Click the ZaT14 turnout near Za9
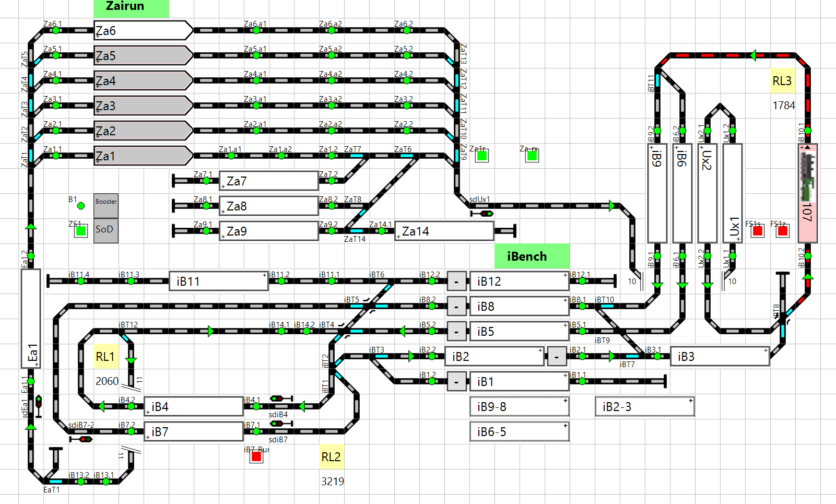Image resolution: width=836 pixels, height=504 pixels. tap(356, 231)
